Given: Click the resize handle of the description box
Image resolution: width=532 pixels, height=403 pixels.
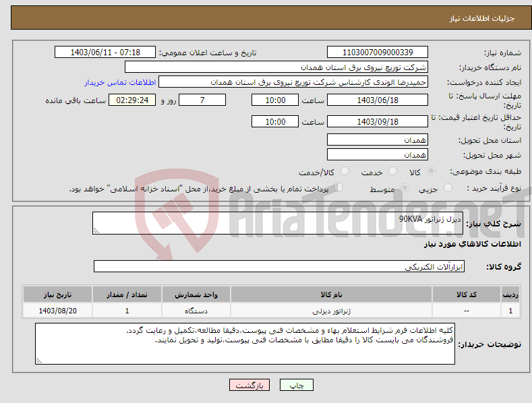Looking at the screenshot, I should (x=96, y=230).
